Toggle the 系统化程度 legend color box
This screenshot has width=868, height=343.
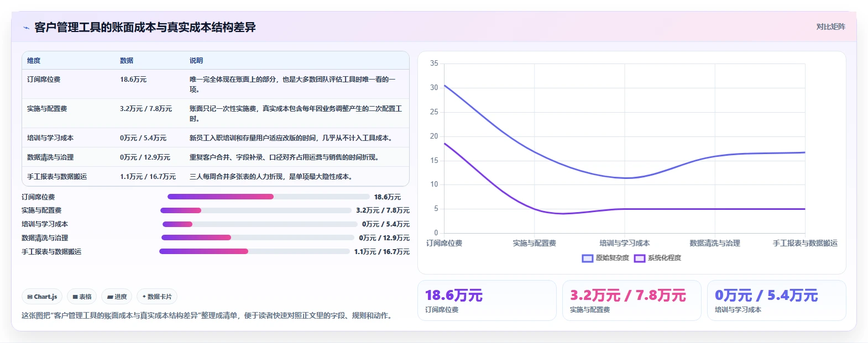(x=640, y=258)
